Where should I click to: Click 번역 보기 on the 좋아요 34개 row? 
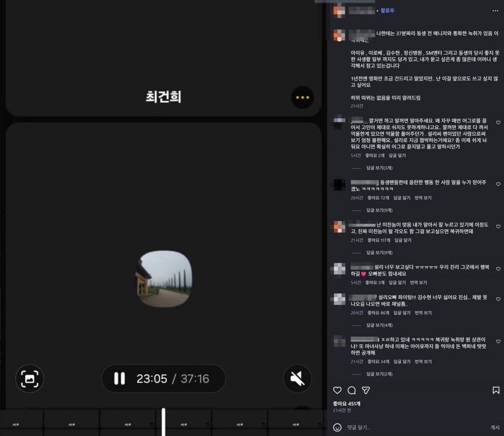tap(423, 362)
